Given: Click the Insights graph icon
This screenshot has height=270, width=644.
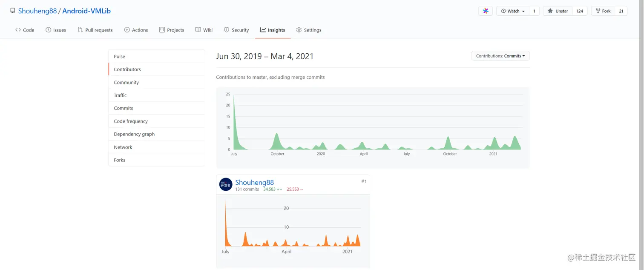Looking at the screenshot, I should [x=263, y=30].
